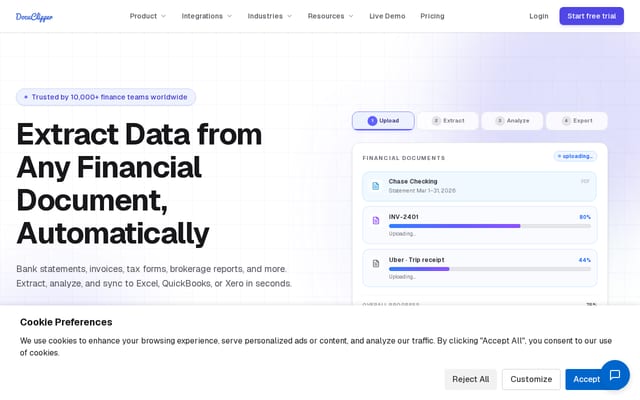Screen dimensions: 640x400
Task: Select the Extract step tab
Action: [448, 121]
